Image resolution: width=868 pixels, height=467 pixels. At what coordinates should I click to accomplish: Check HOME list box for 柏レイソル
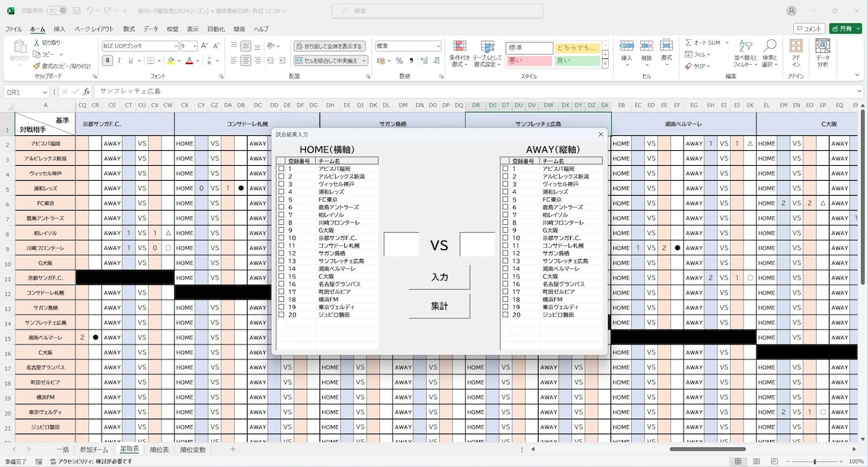pos(281,214)
